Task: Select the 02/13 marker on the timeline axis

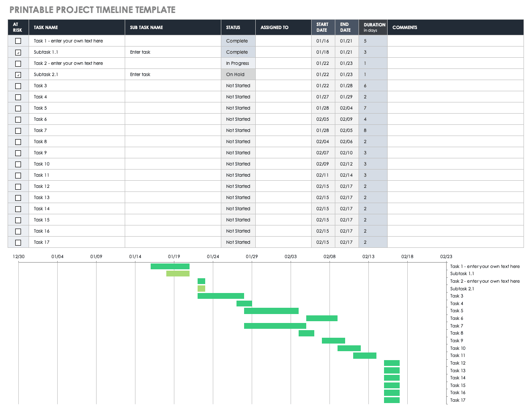Action: click(368, 257)
